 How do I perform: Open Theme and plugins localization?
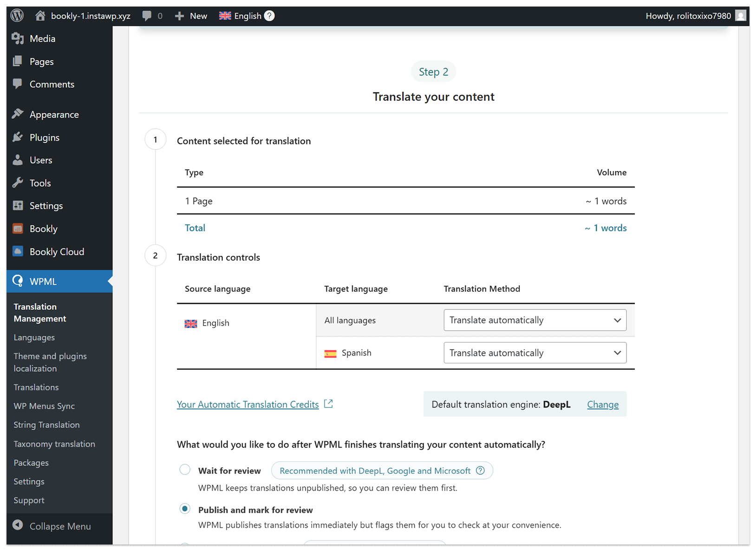coord(50,362)
